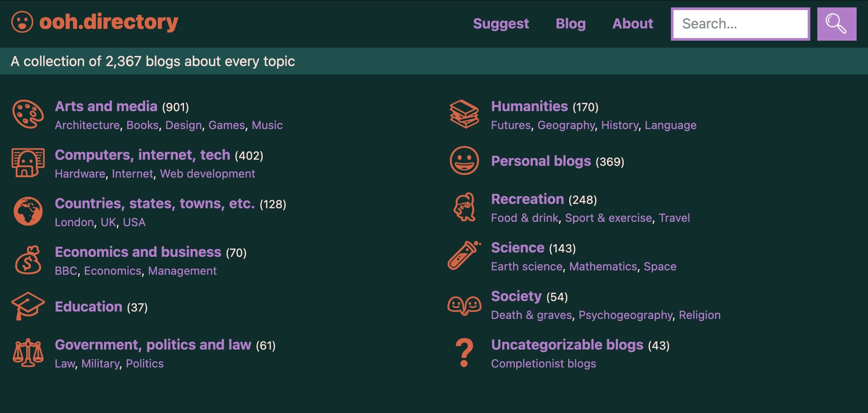Click inside the Search text field
Screen dimensions: 868x413
740,24
